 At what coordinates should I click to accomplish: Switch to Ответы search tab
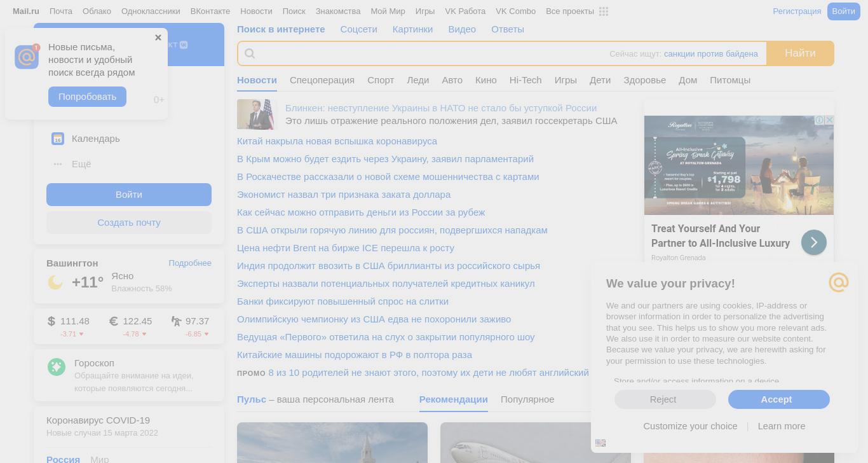(x=508, y=29)
